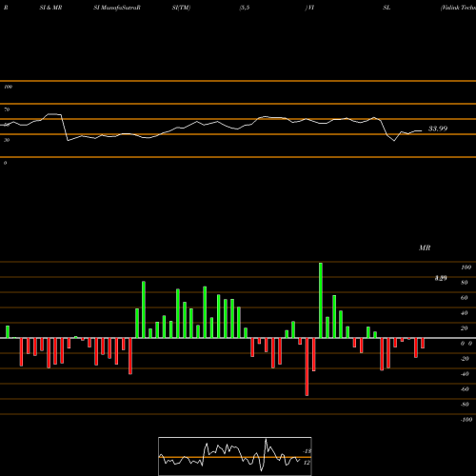This screenshot has width=476, height=476.
Task: Click the 'SI(TM)' header text
Action: click(181, 8)
